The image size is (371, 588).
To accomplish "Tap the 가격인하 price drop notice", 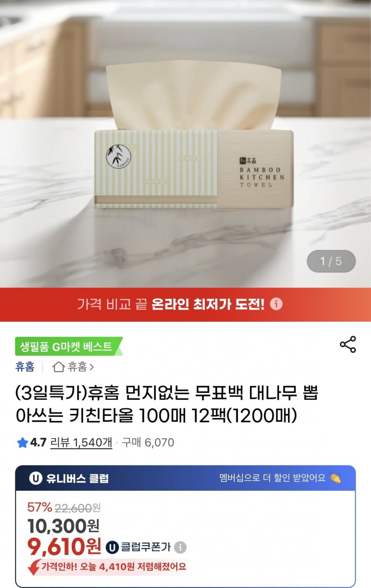I will [113, 567].
